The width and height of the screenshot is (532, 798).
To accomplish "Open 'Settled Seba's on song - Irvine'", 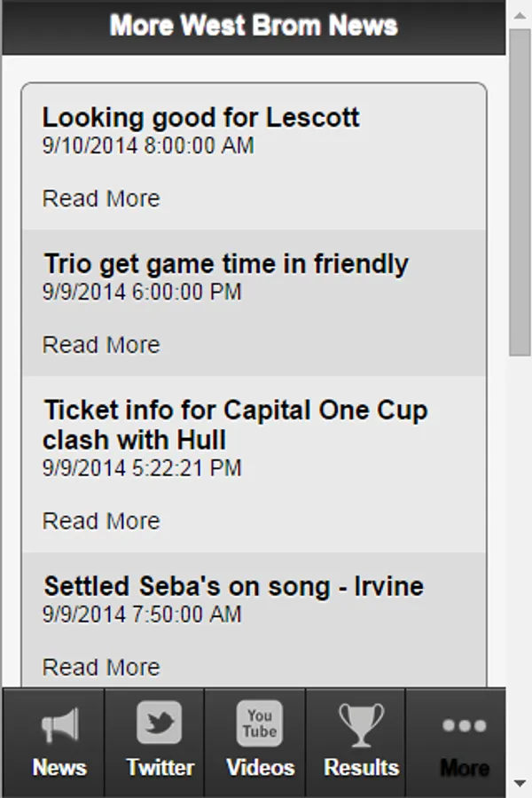I will pyautogui.click(x=234, y=586).
